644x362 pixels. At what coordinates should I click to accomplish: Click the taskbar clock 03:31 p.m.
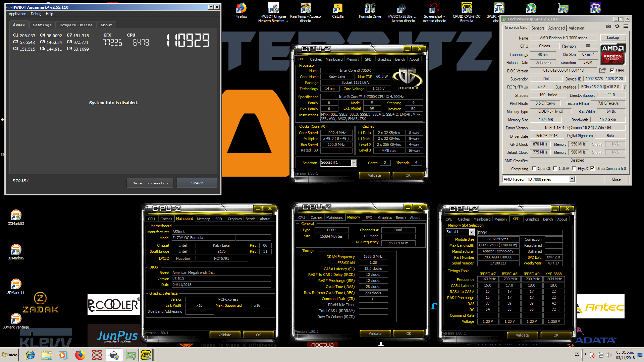625,355
